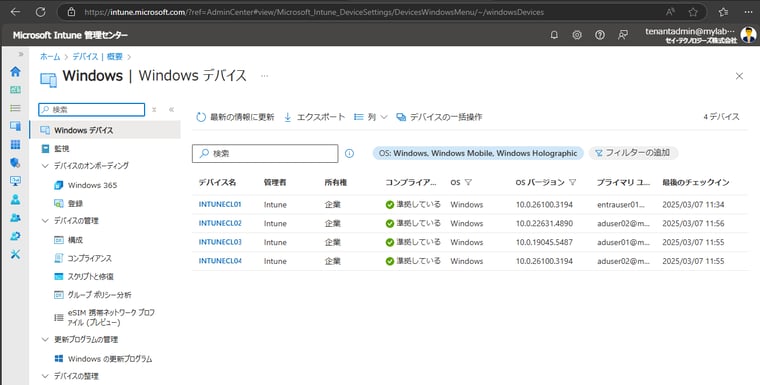
Task: Open device INTUNECL02
Action: 220,224
